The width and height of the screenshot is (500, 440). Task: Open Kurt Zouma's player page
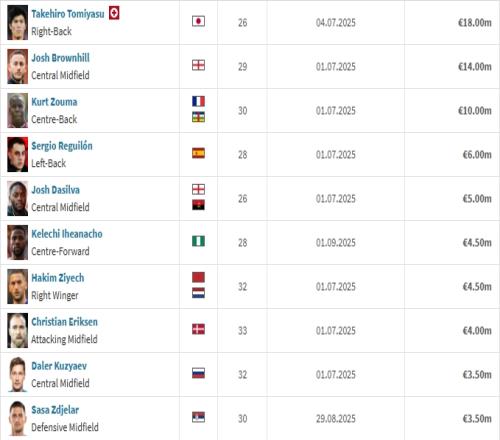tap(54, 102)
